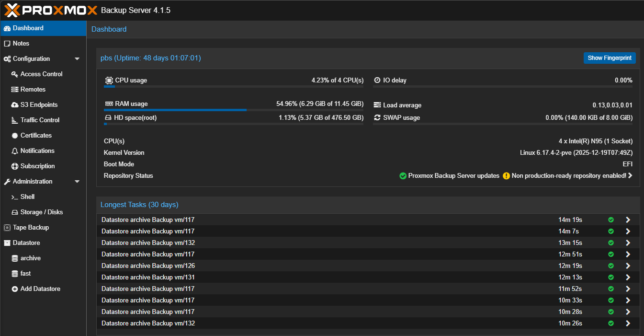Open details chevron for 14m 19s task
The width and height of the screenshot is (644, 336).
[628, 220]
